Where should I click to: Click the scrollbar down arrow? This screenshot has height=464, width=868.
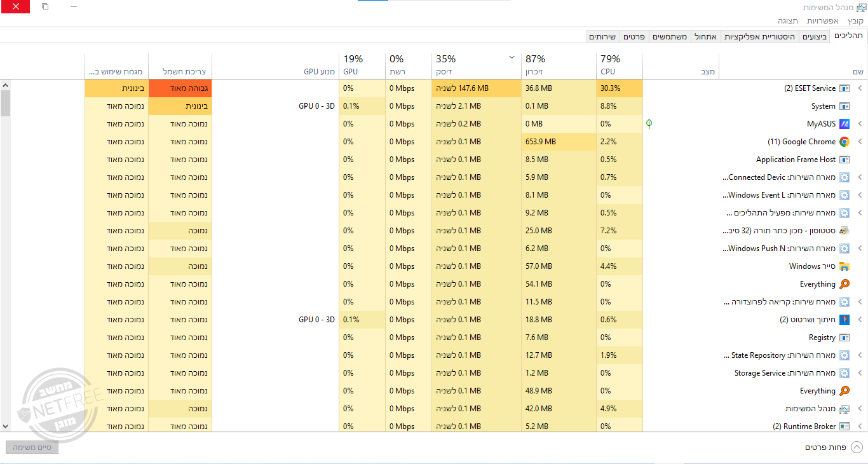coord(5,426)
